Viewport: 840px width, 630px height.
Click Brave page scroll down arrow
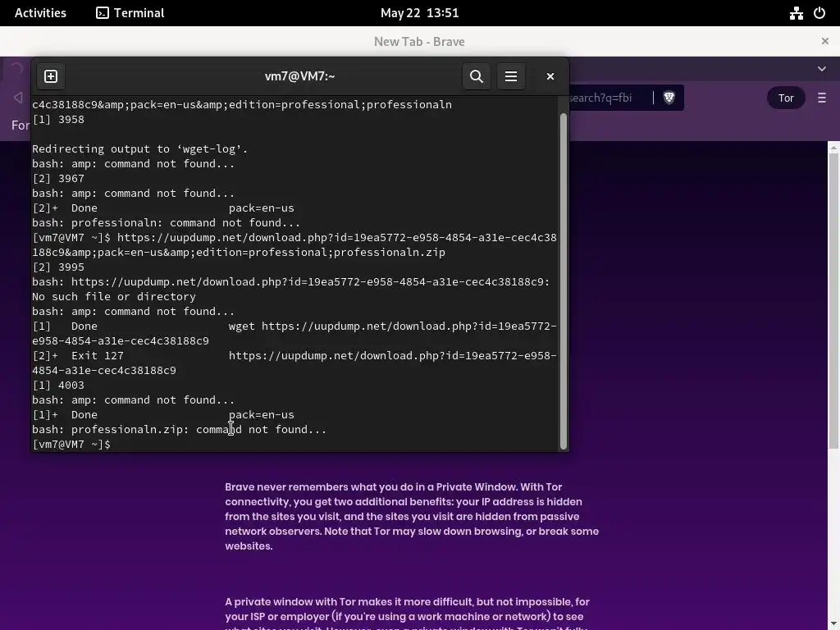833,624
